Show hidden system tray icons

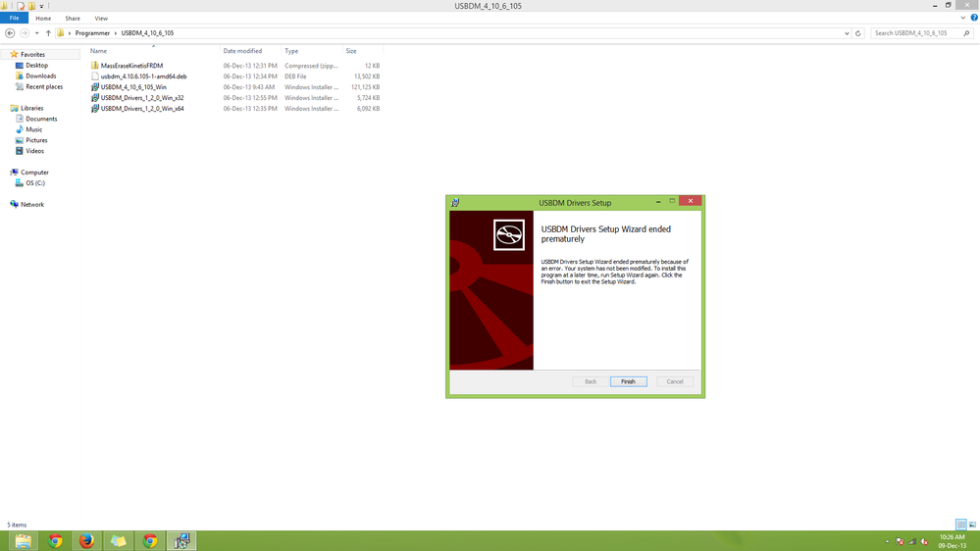pos(887,541)
